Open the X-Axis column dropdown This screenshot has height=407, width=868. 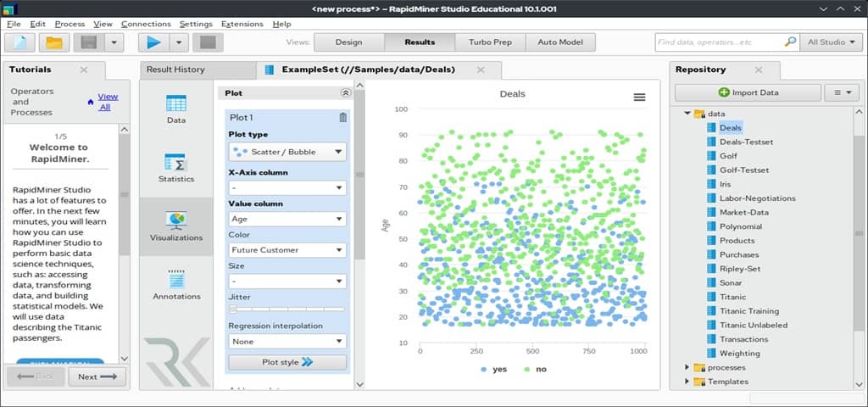[x=287, y=188]
